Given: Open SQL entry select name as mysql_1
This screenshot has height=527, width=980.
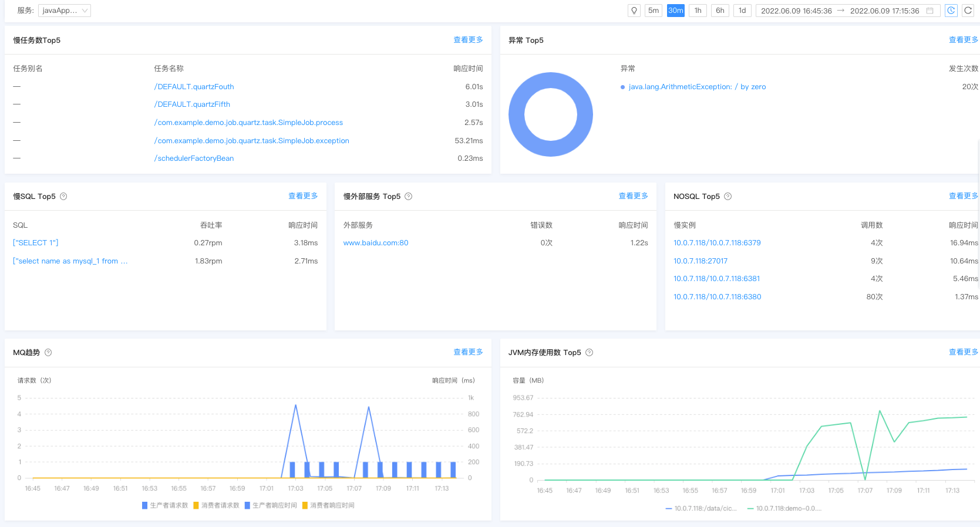Looking at the screenshot, I should point(70,261).
